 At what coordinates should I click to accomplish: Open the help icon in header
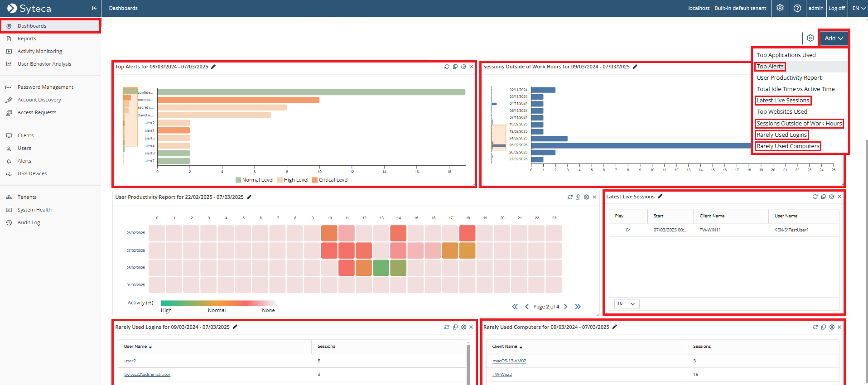(x=797, y=8)
